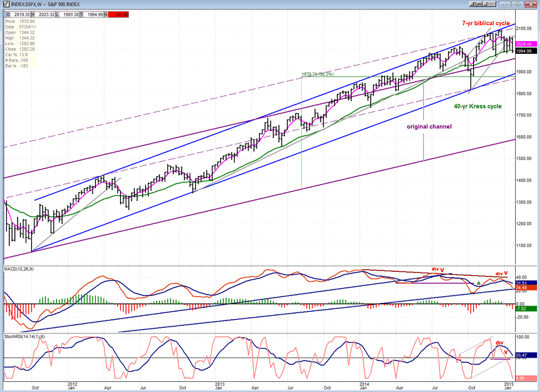Screen dimensions: 540x392
Task: Click the 'Date 07/24/11' row in the data box
Action: pos(20,27)
